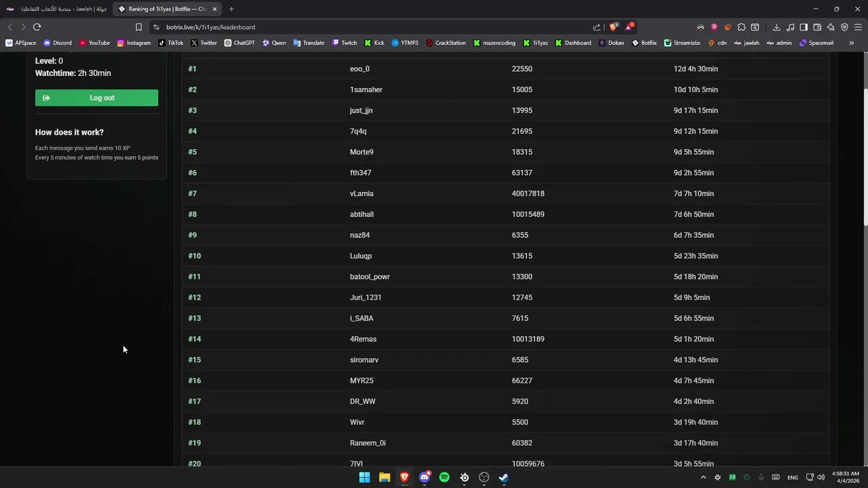The image size is (868, 488).
Task: Open Spacemail bookmark
Action: [816, 43]
